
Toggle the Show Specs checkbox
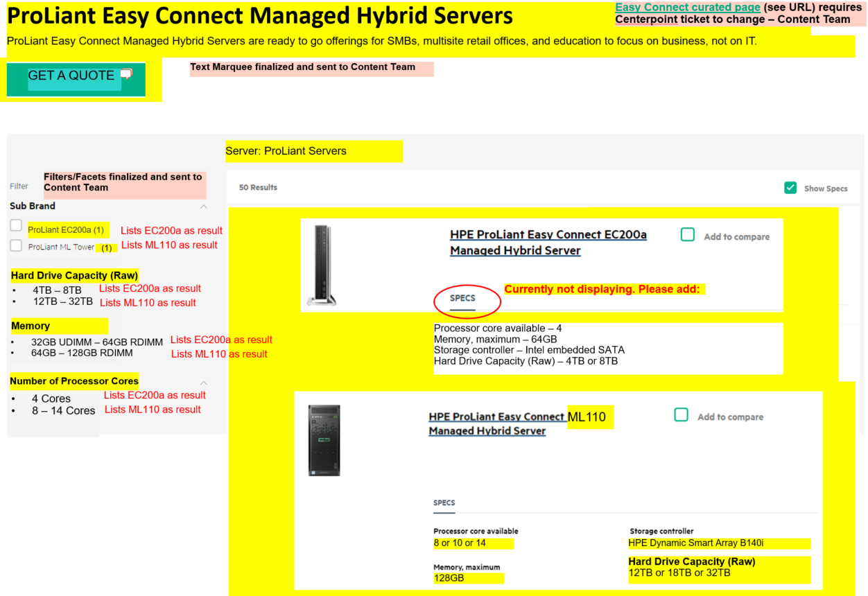click(790, 188)
